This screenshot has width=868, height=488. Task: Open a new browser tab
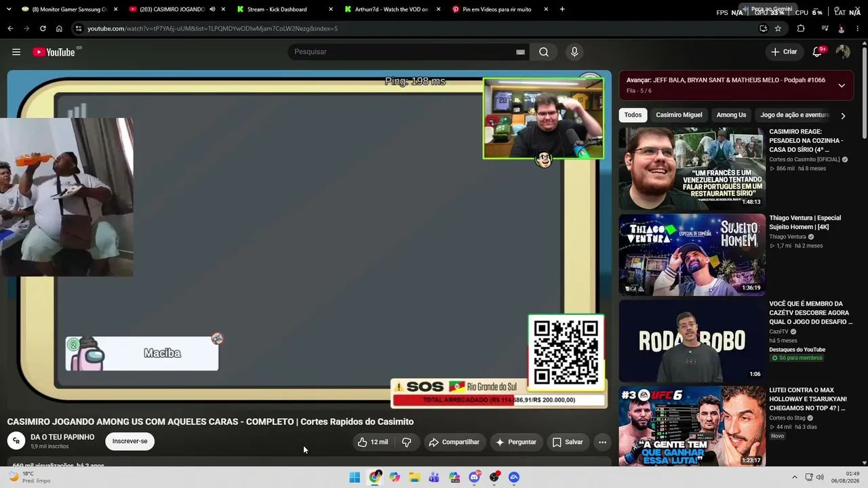click(x=562, y=9)
